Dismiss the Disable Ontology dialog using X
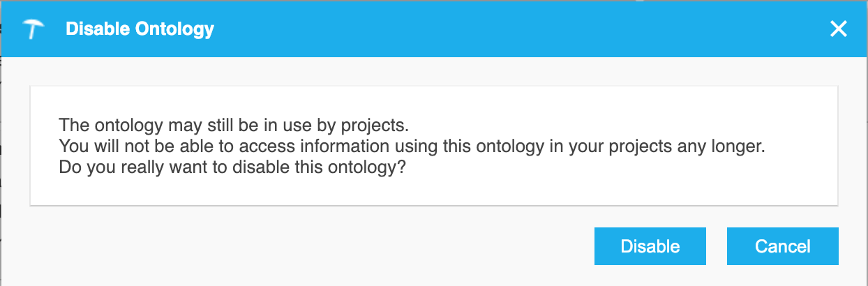Viewport: 868px width, 286px height. pos(838,29)
